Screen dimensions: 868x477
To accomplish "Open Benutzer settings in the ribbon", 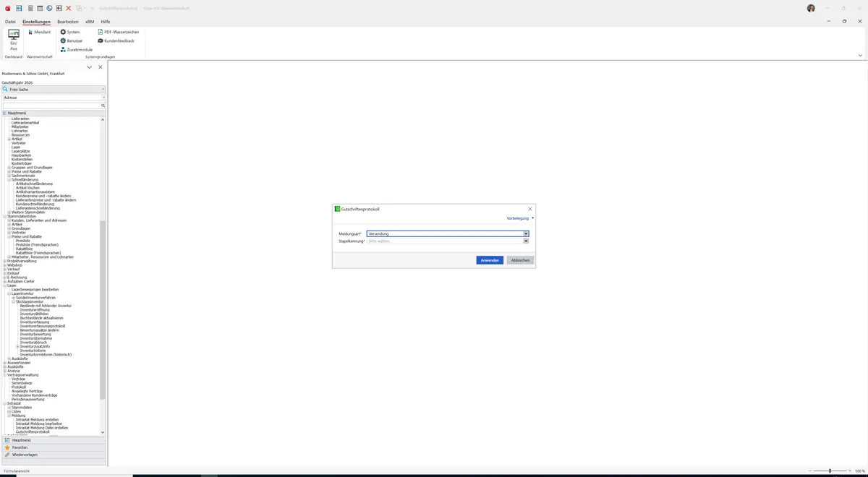I will click(x=72, y=41).
